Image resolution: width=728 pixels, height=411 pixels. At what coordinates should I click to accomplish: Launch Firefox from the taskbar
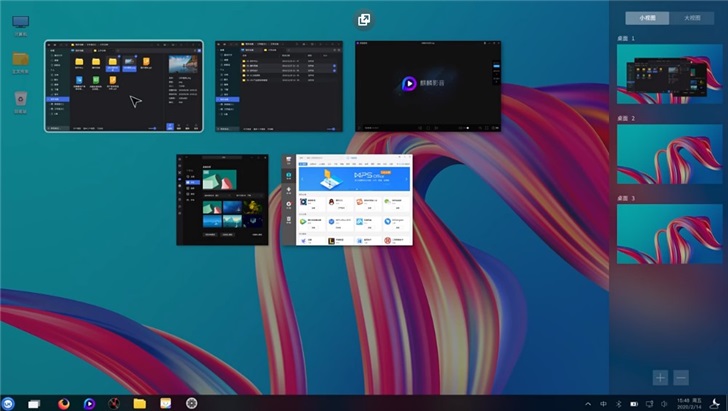(64, 403)
